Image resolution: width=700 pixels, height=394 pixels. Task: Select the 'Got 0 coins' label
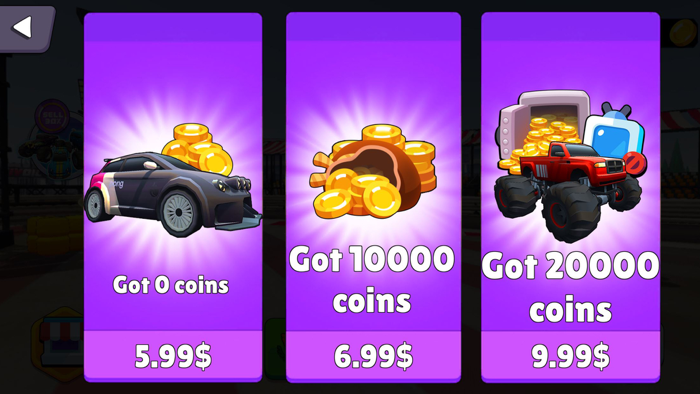pyautogui.click(x=171, y=285)
